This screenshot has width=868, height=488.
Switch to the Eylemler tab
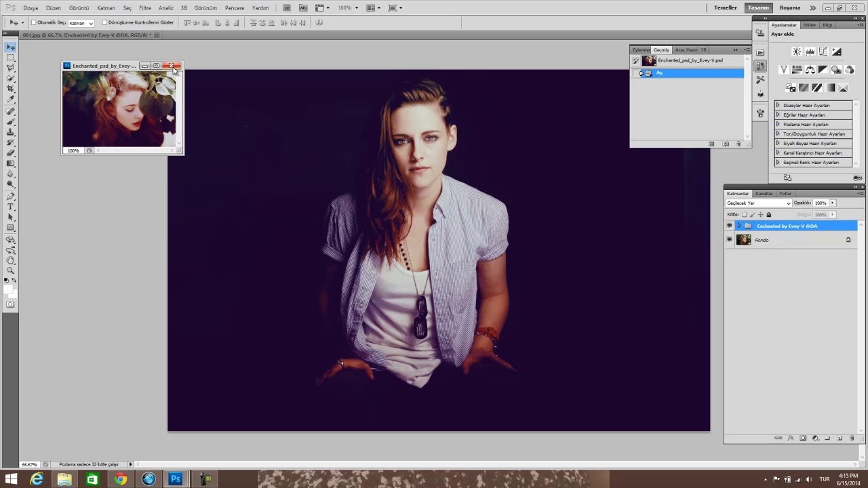pyautogui.click(x=641, y=49)
